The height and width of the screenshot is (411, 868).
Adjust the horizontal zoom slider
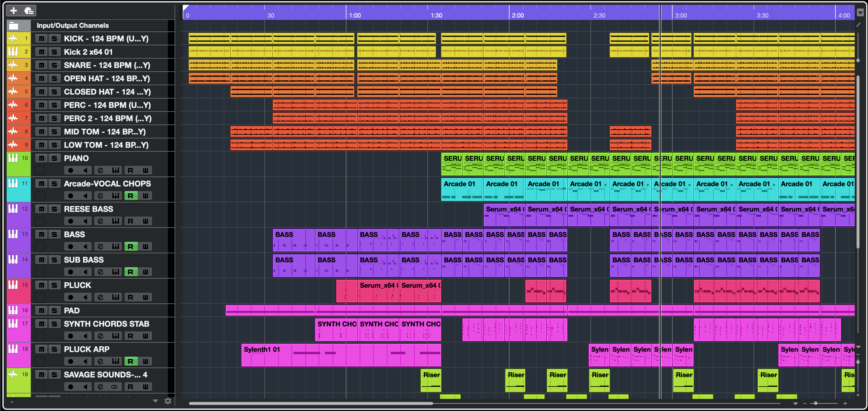(815, 403)
